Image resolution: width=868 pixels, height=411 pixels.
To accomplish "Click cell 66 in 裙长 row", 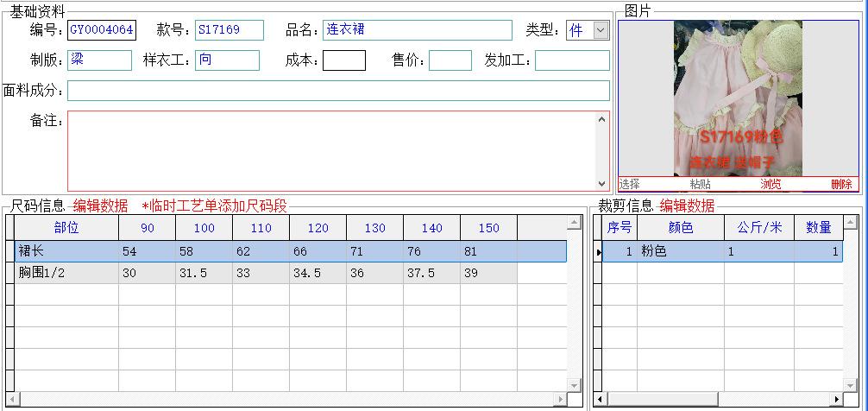I will click(x=318, y=251).
